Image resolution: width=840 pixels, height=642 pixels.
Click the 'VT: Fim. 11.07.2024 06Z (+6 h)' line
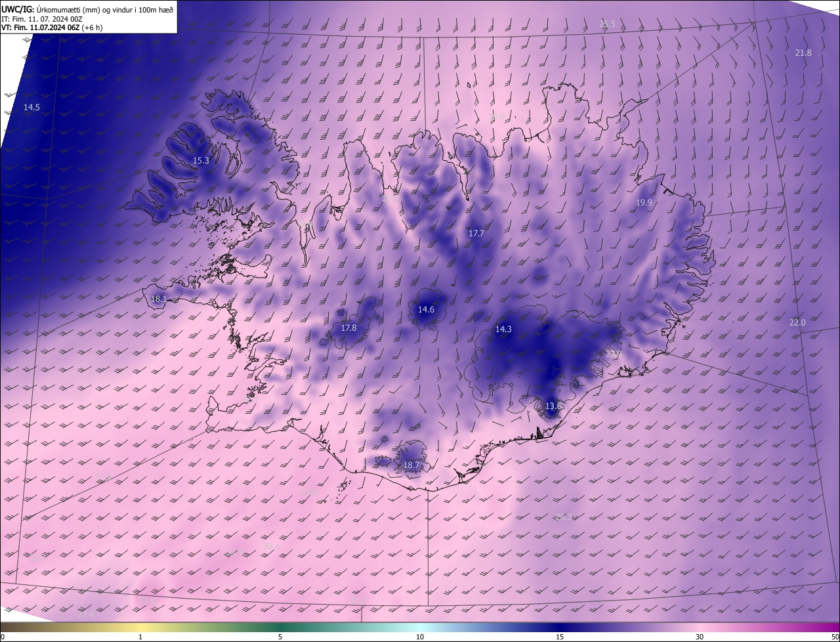tap(52, 28)
